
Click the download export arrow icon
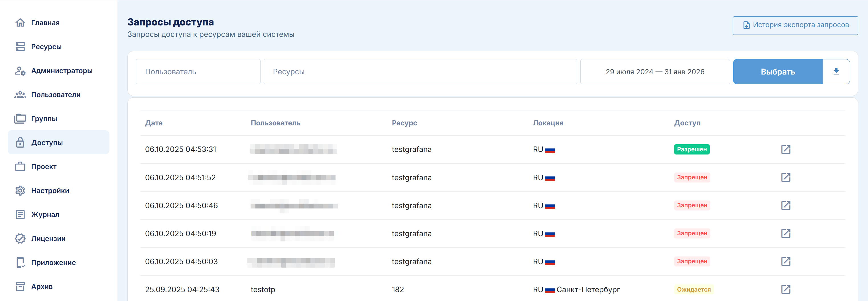pyautogui.click(x=836, y=72)
